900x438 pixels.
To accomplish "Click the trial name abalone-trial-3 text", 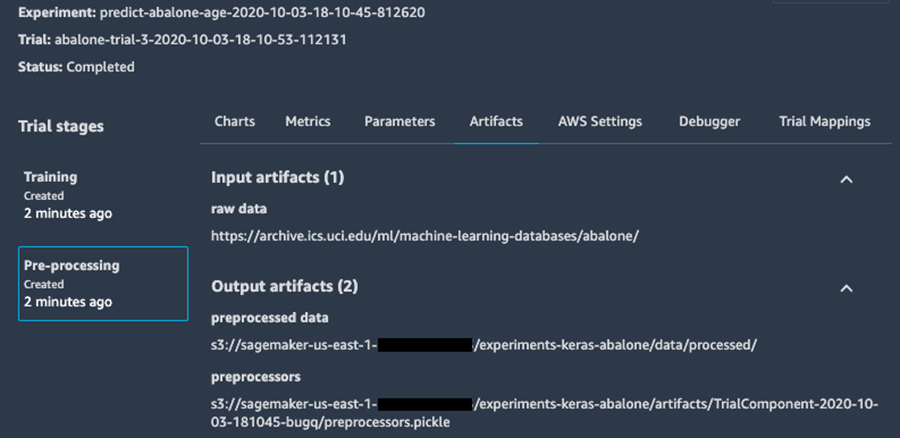I will tap(200, 40).
